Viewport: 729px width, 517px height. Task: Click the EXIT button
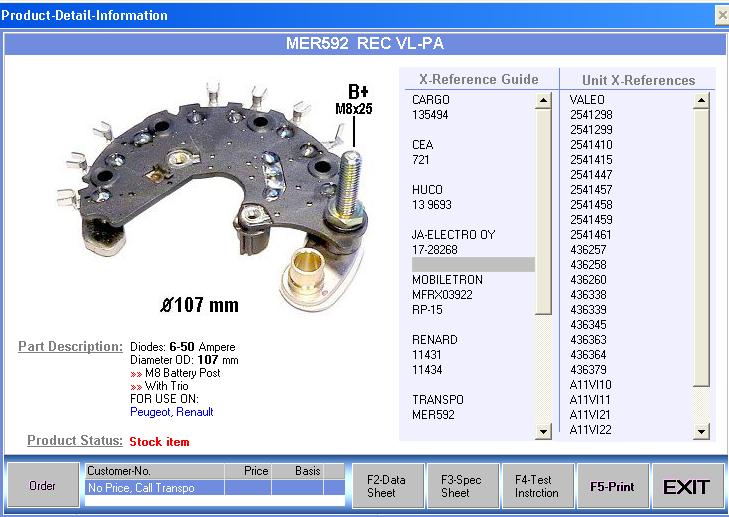point(687,486)
